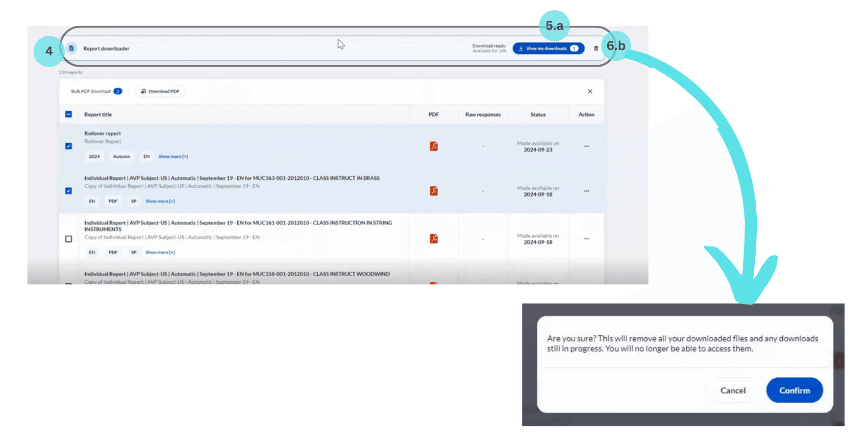Viewport: 868px width, 447px height.
Task: Close the bulk PDF download bar
Action: [590, 91]
